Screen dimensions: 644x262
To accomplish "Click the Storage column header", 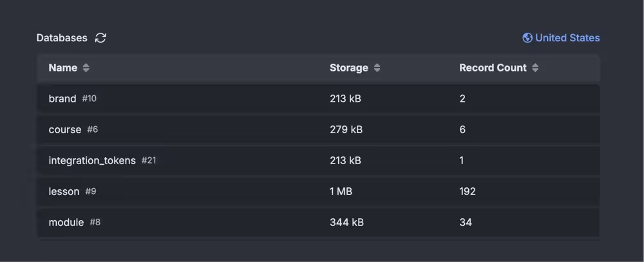I will point(349,68).
